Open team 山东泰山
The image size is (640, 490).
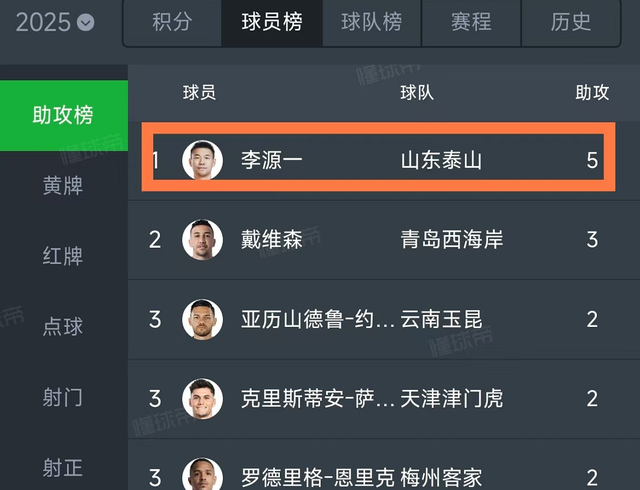coord(441,160)
